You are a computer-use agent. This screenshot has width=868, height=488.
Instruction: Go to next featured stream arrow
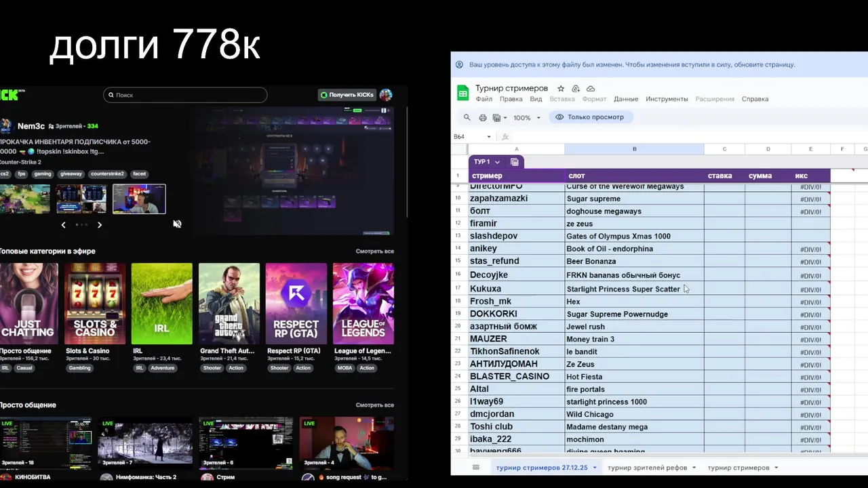point(100,225)
